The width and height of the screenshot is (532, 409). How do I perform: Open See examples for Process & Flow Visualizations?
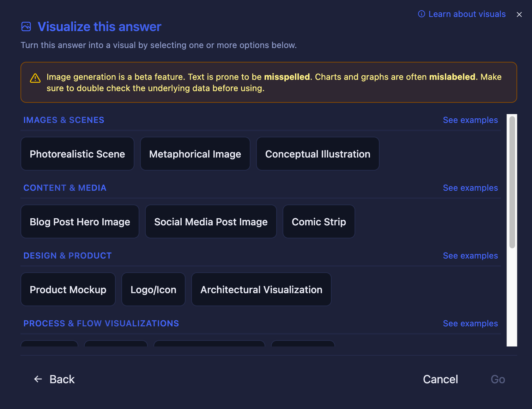click(x=470, y=324)
